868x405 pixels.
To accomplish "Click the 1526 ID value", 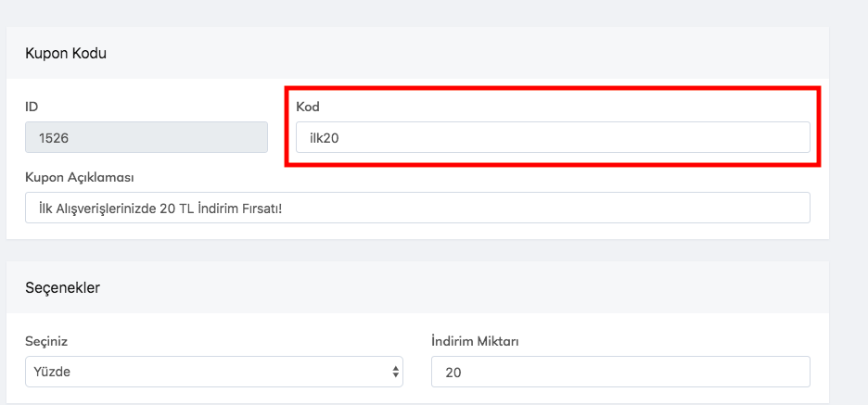I will [56, 138].
